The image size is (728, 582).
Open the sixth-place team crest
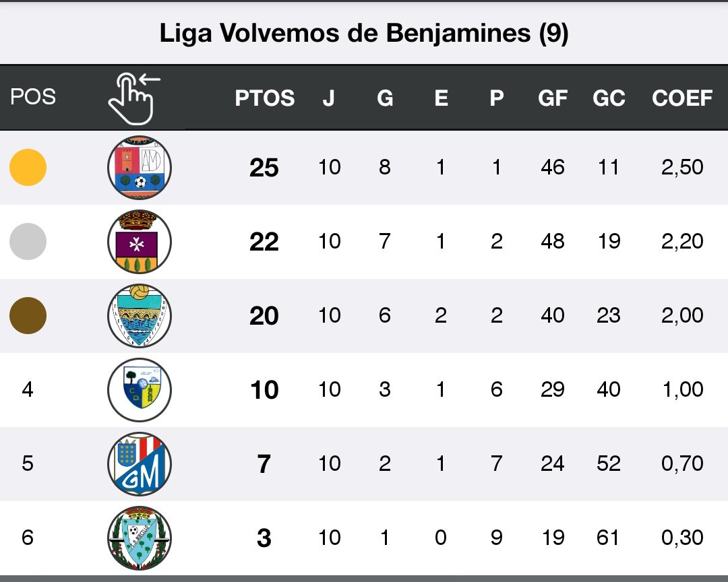[x=140, y=538]
